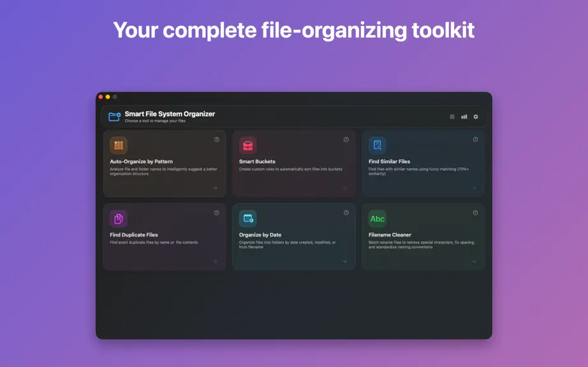Click 'Choose a tool to manage your files'
Screen dimensions: 588x367
coord(155,121)
